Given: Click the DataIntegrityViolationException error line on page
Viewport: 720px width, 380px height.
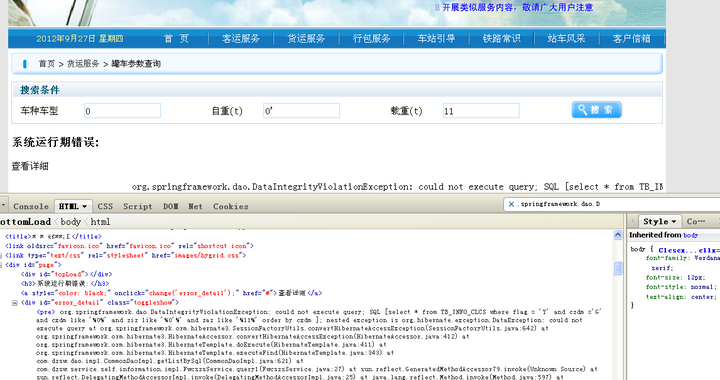Looking at the screenshot, I should pos(397,187).
